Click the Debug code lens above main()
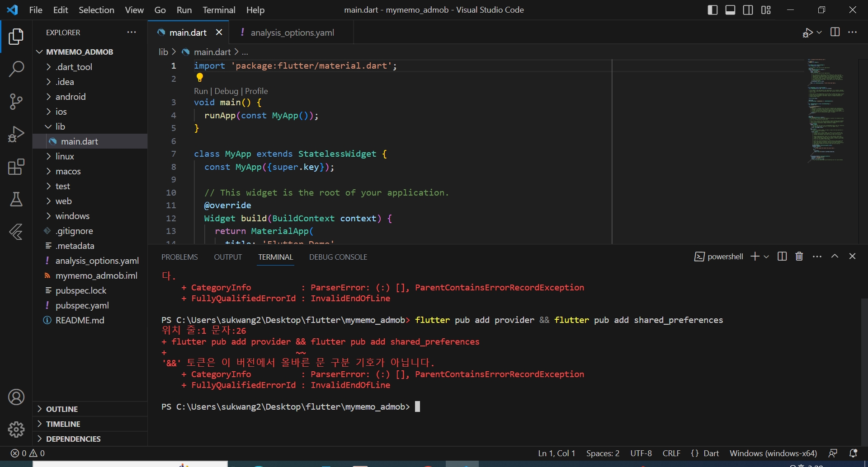This screenshot has height=467, width=868. (226, 91)
